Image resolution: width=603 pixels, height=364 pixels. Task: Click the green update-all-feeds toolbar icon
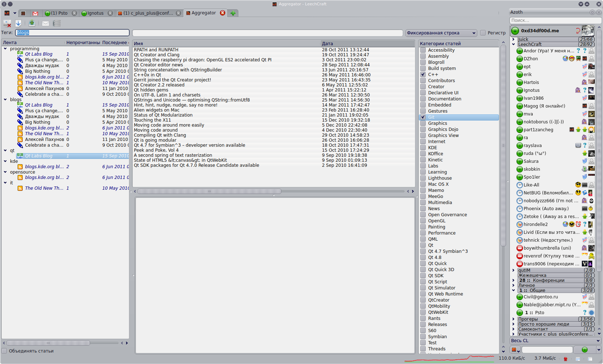click(32, 23)
